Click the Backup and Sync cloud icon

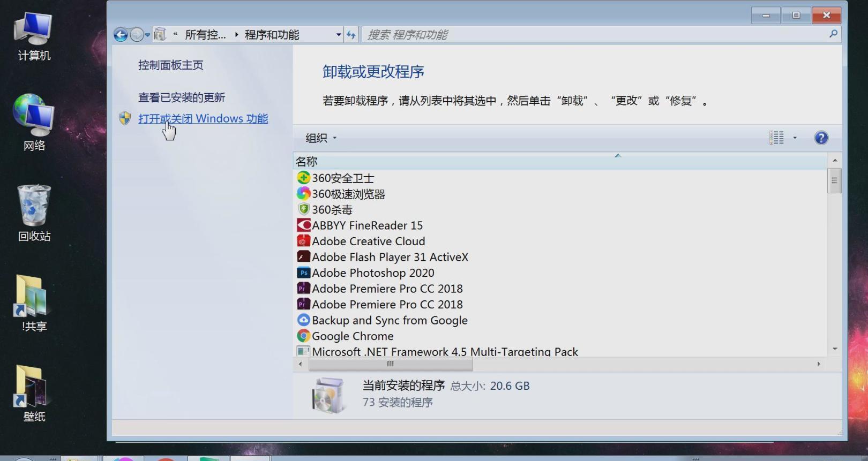point(303,320)
